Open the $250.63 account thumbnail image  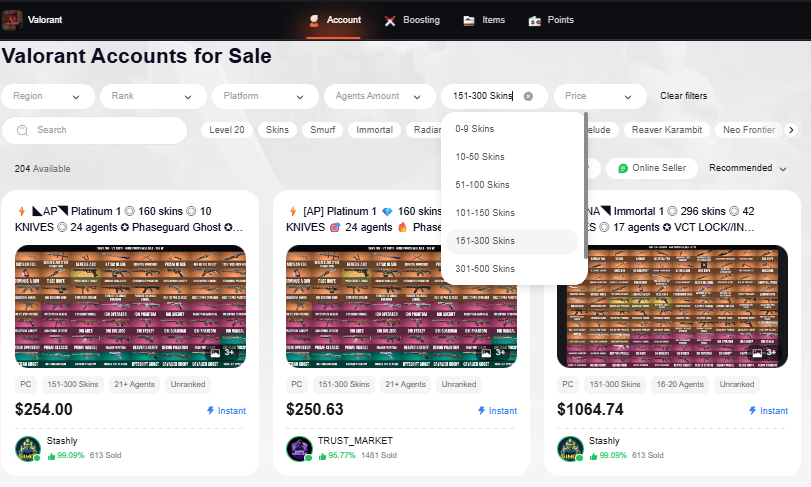click(x=401, y=307)
